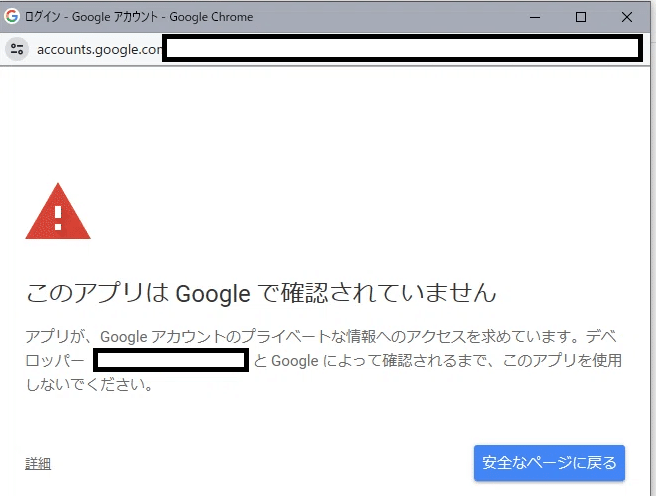Viewport: 659px width, 496px height.
Task: Click the site information icon in address bar
Action: coord(17,49)
